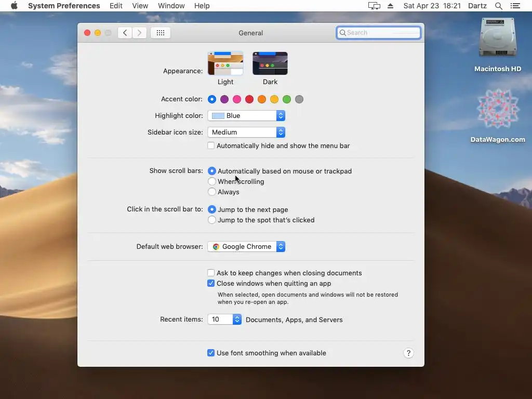Select show scroll bars Always

212,192
